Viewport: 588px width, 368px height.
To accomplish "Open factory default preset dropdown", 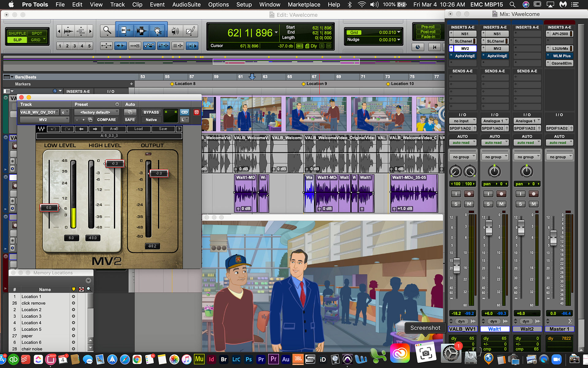I will click(x=96, y=112).
